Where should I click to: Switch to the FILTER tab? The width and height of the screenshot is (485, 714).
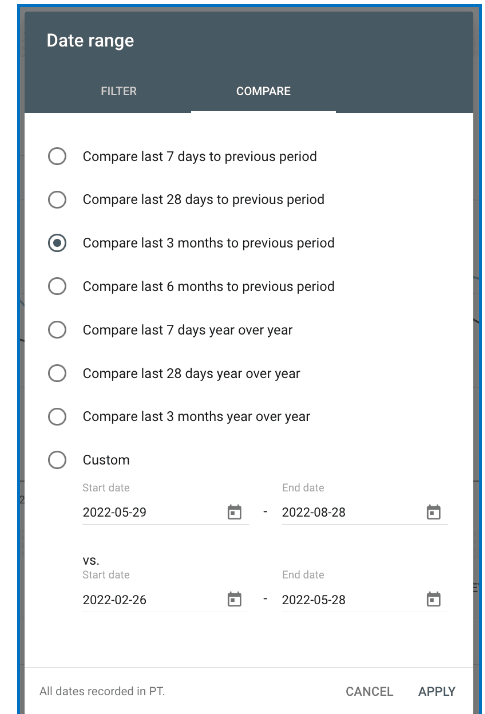pyautogui.click(x=118, y=91)
